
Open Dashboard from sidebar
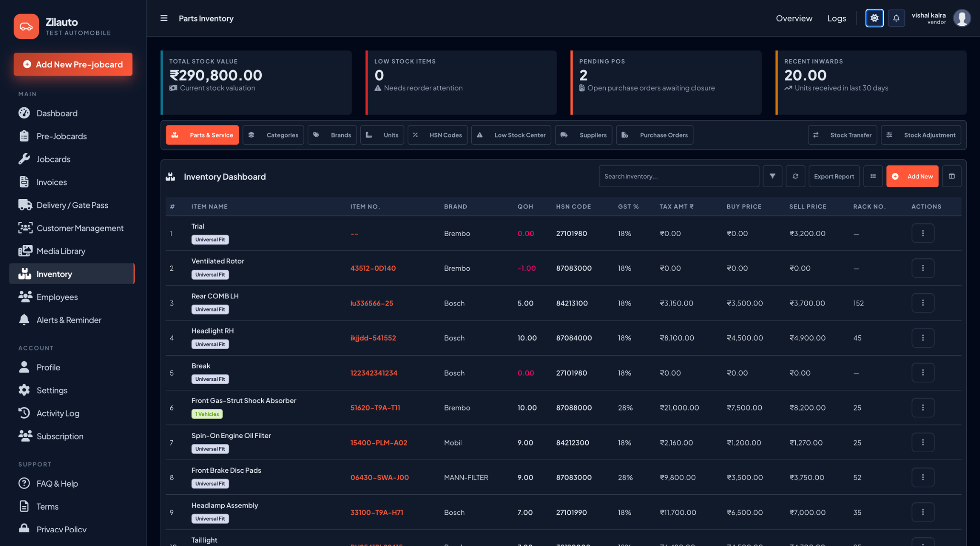point(72,113)
